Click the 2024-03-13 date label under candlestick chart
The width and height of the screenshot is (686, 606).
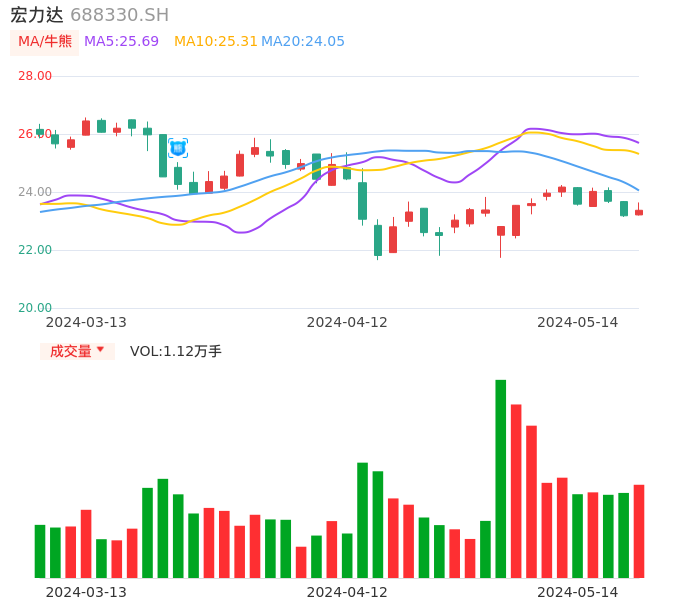coord(86,322)
